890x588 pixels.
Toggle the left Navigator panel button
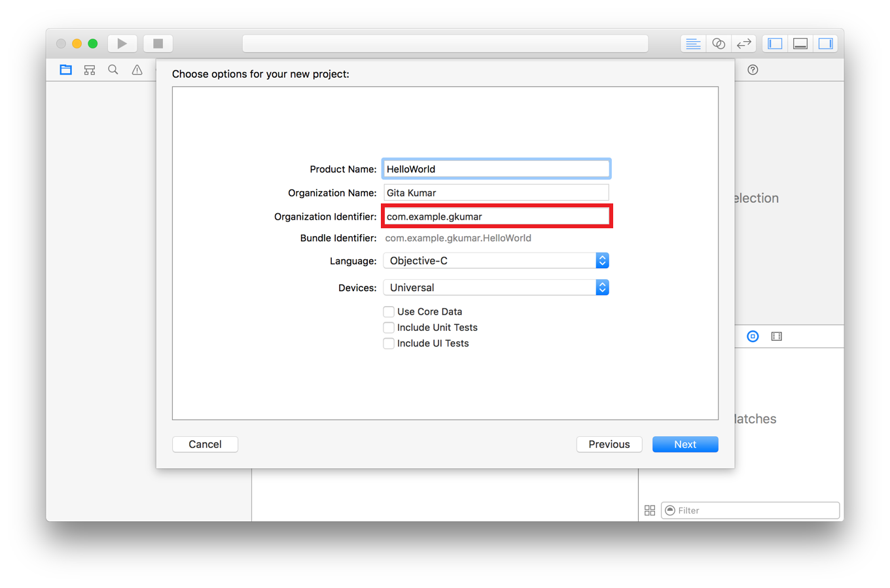click(x=775, y=44)
